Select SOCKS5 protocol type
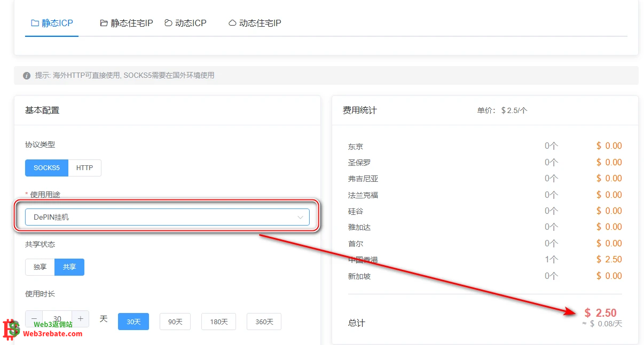 (x=46, y=168)
